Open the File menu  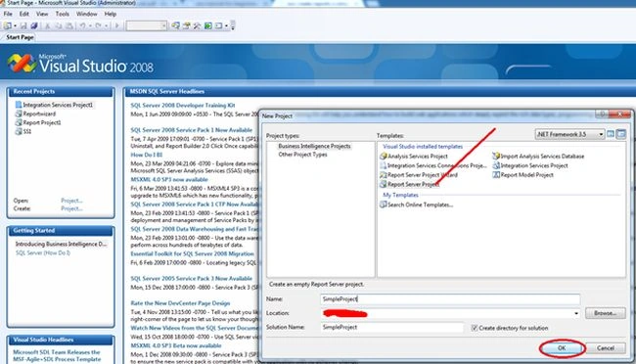8,14
